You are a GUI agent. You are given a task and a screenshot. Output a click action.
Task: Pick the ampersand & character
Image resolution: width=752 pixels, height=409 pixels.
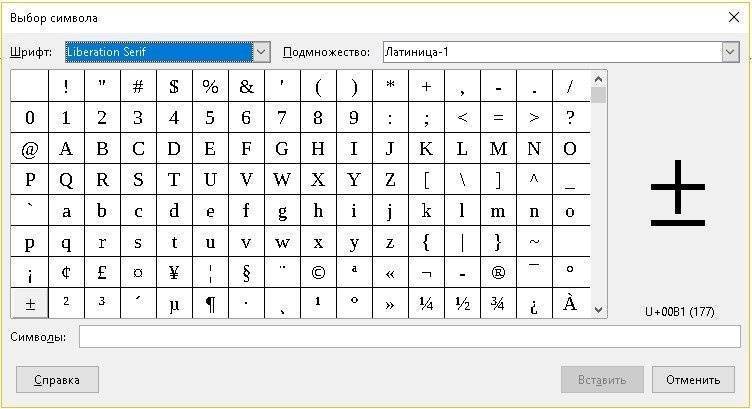[247, 86]
